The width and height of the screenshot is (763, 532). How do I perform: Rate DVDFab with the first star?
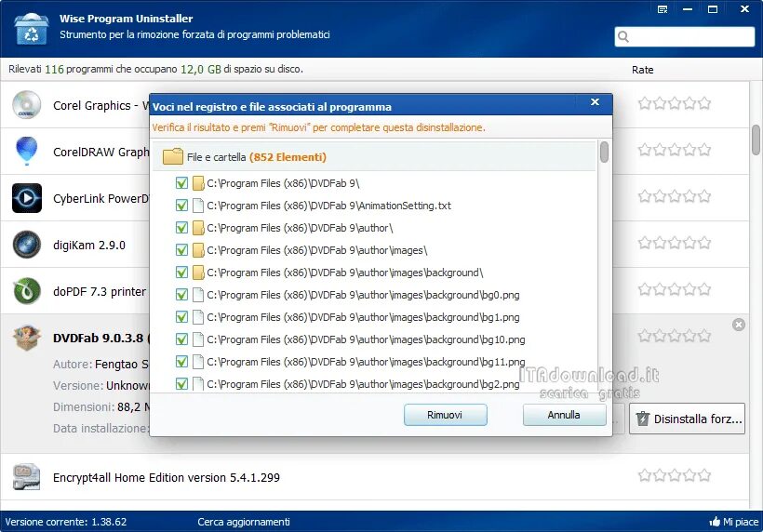coord(645,336)
